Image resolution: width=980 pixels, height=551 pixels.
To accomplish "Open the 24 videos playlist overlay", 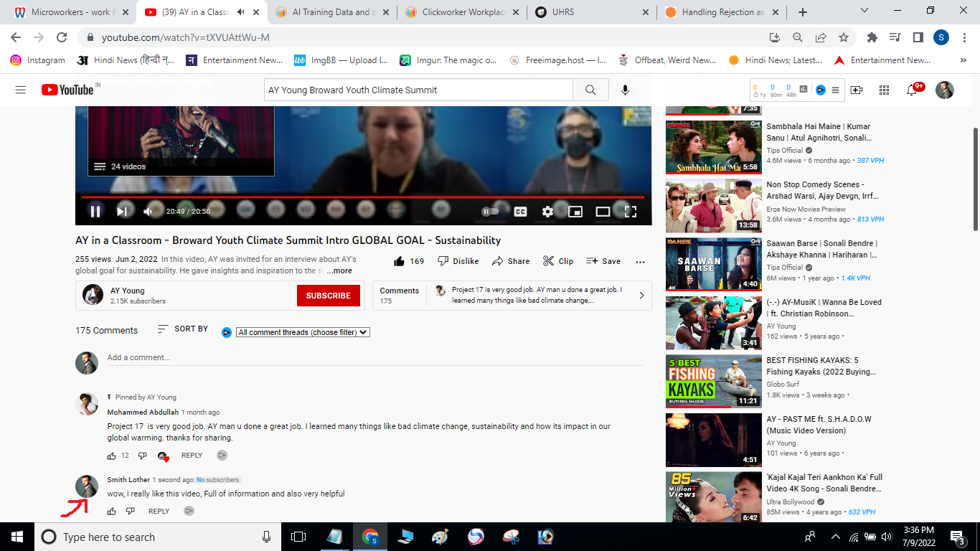I will tap(181, 166).
